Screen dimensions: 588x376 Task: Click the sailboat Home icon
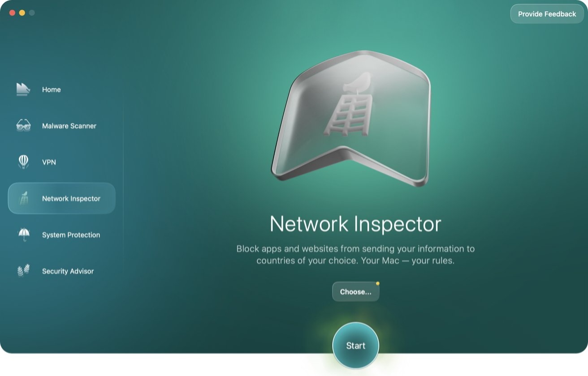point(23,90)
